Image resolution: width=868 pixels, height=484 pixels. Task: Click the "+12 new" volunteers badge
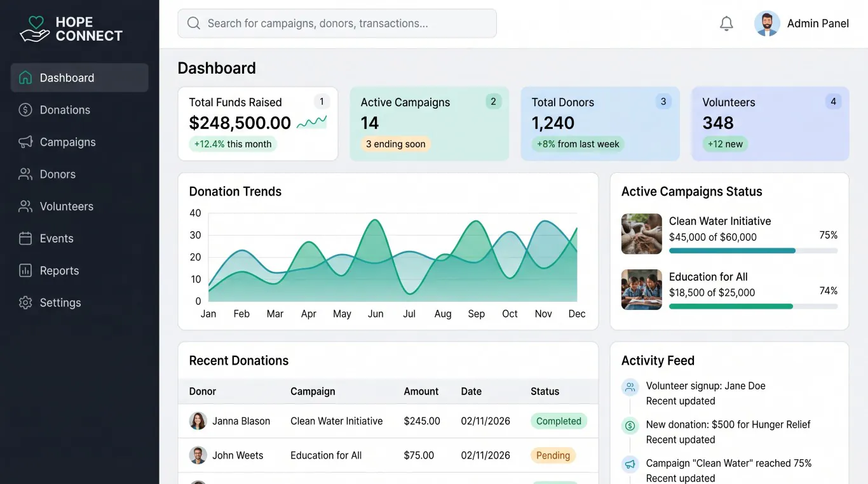click(x=725, y=144)
